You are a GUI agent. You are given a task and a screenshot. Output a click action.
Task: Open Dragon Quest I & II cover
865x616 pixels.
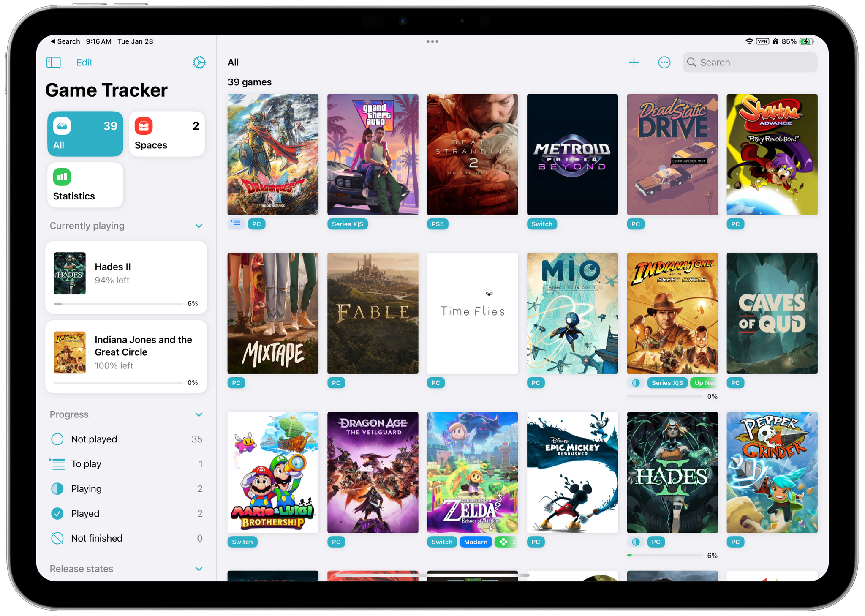click(x=273, y=155)
